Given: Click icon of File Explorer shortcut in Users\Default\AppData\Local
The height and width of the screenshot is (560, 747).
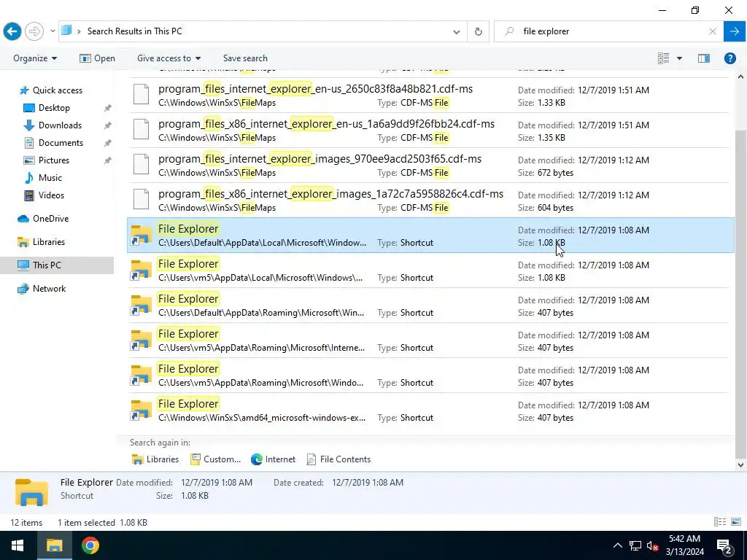Looking at the screenshot, I should click(x=141, y=236).
